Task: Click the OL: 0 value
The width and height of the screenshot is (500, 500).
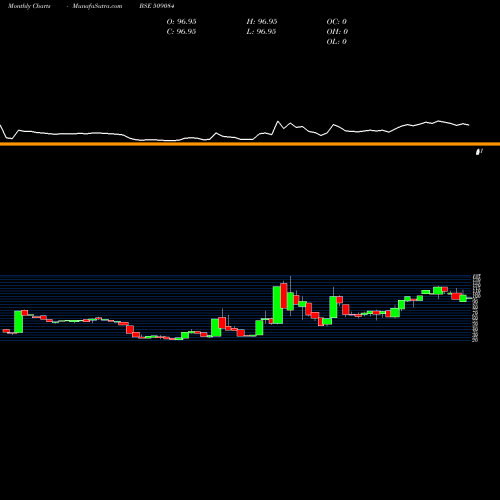Action: tap(337, 42)
